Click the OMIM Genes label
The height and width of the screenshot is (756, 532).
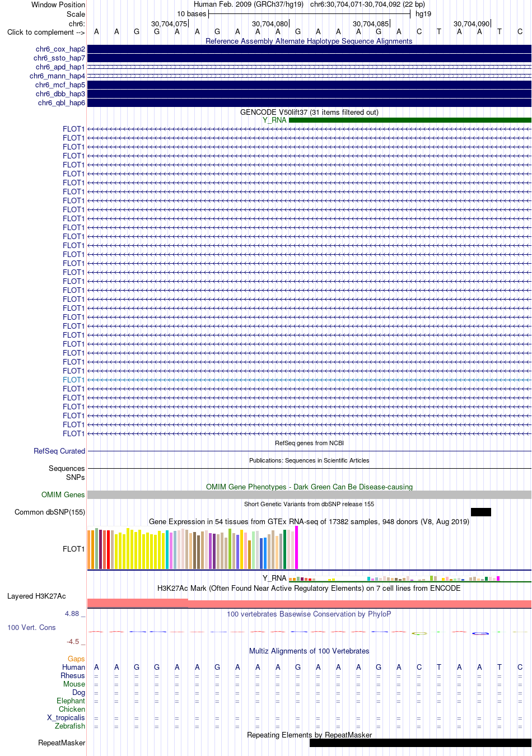63,494
